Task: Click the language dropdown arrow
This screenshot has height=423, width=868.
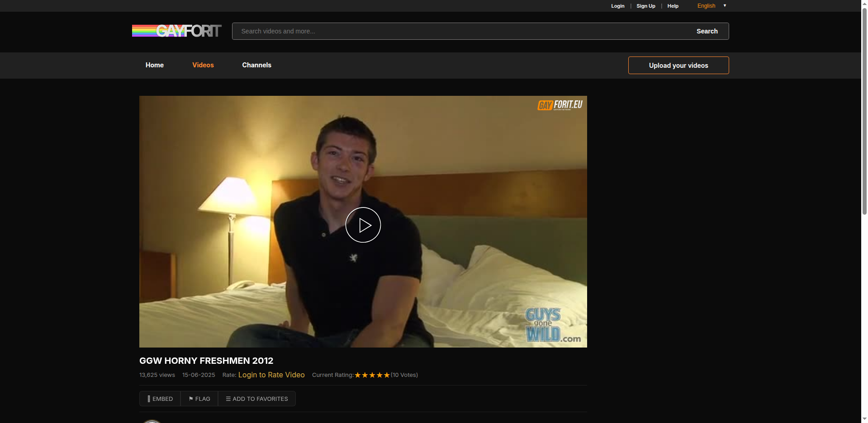Action: tap(725, 6)
